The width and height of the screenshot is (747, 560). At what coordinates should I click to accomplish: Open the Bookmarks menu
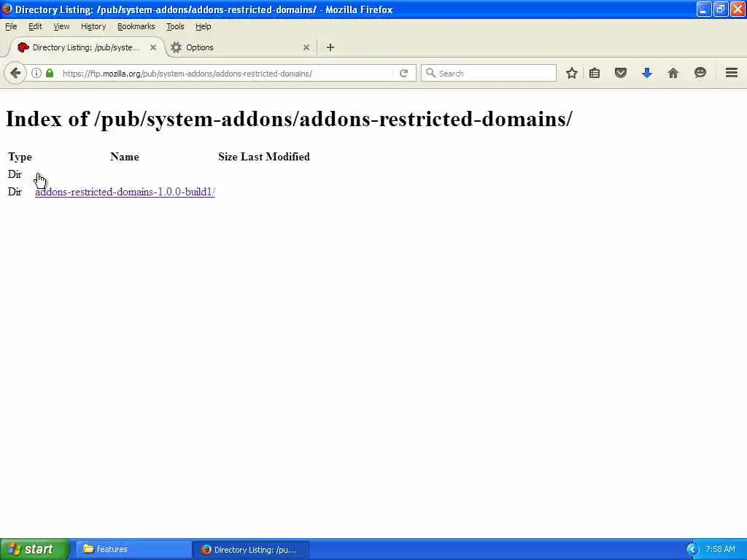tap(136, 27)
